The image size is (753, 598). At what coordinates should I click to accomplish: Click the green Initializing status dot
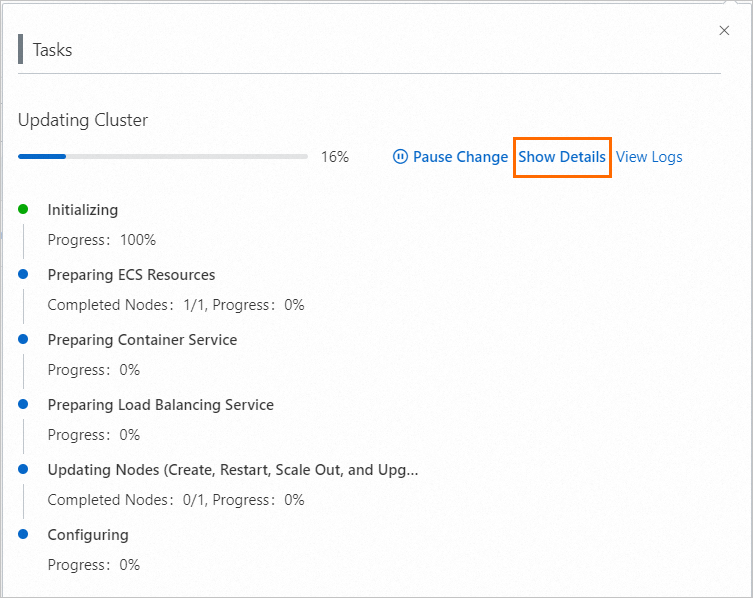(x=23, y=209)
